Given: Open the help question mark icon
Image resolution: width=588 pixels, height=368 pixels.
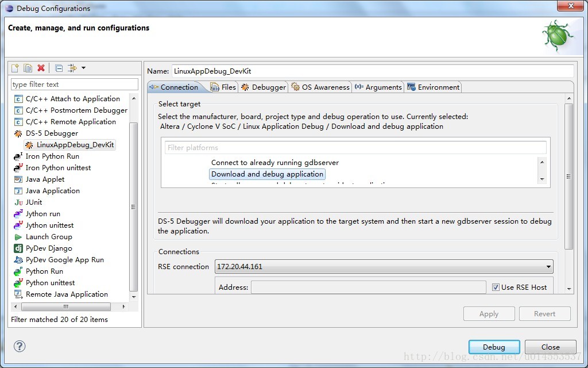Looking at the screenshot, I should tap(20, 346).
